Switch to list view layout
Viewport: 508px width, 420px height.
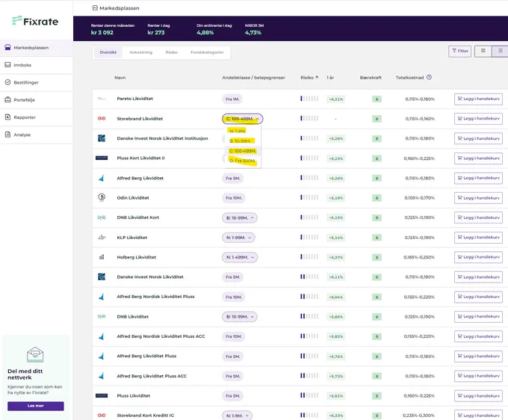501,51
